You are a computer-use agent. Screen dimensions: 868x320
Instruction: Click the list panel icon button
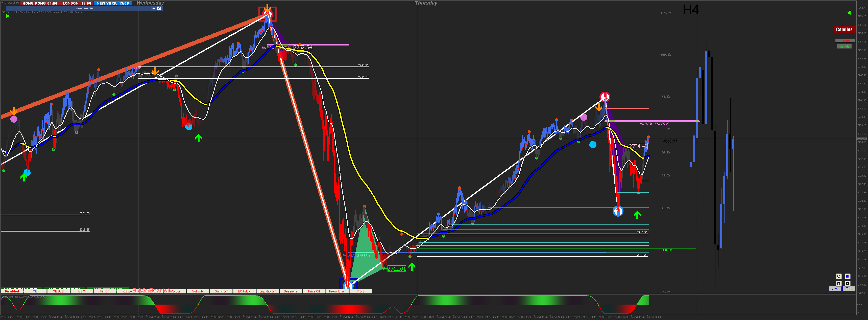coord(839,284)
